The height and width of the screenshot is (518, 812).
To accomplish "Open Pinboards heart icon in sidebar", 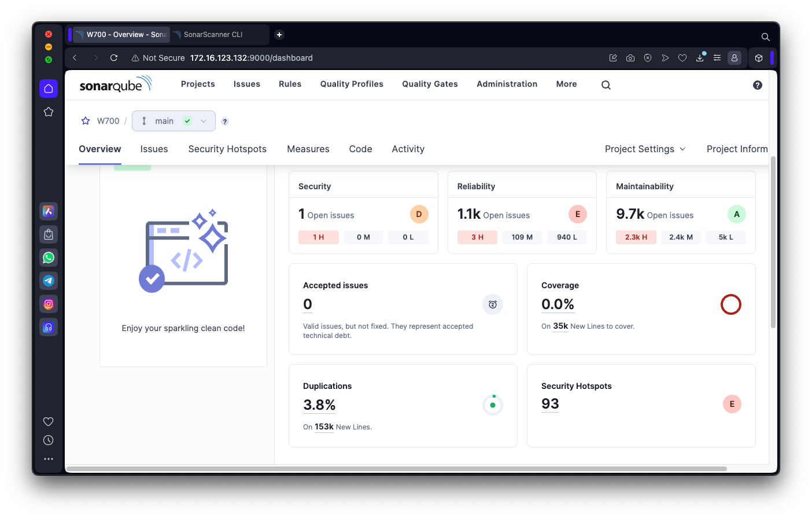I will click(49, 421).
